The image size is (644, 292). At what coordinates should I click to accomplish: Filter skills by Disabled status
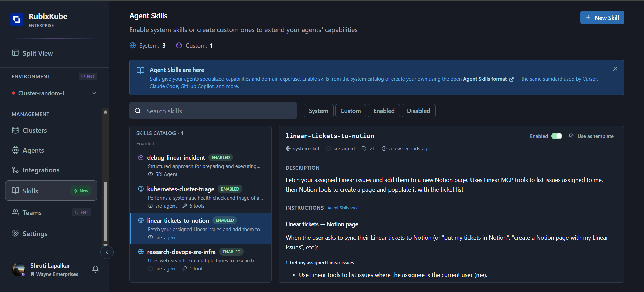(418, 111)
